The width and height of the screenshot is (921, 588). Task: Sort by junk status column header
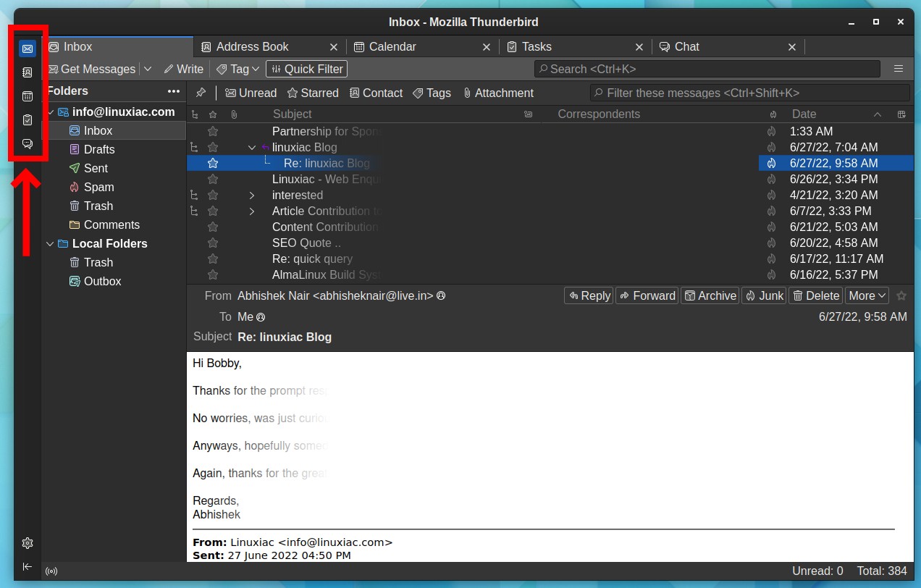[773, 114]
